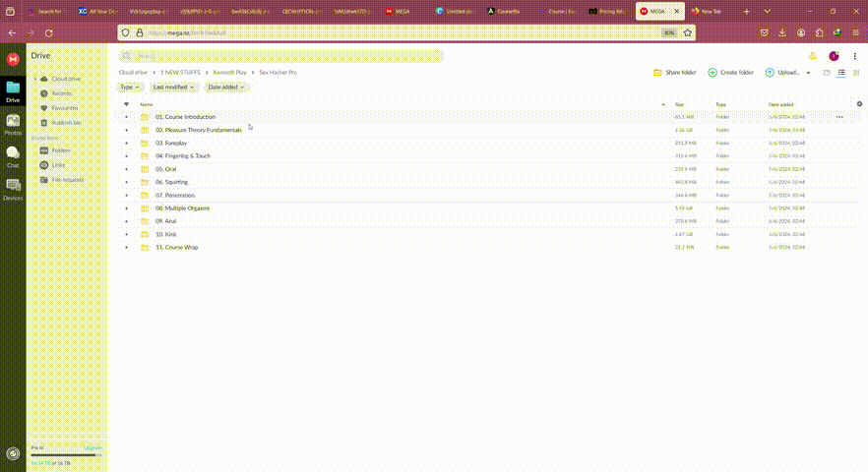This screenshot has height=472, width=868.
Task: Open the Last modified filter dropdown
Action: pos(173,87)
